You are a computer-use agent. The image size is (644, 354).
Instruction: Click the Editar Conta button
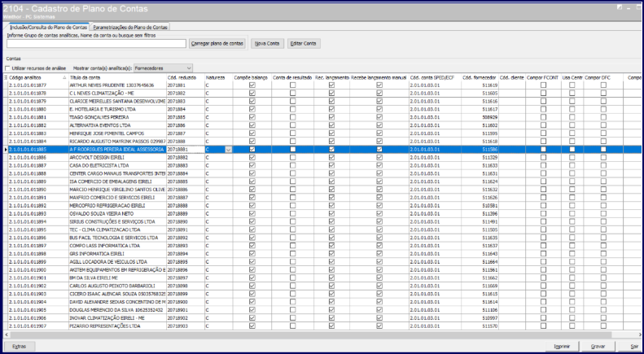pyautogui.click(x=303, y=43)
